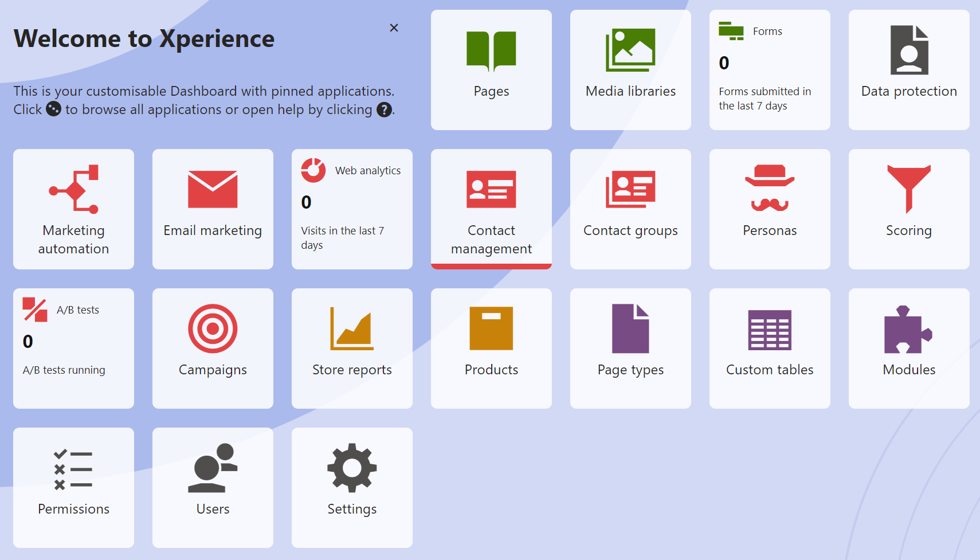Click the Forms widget icon
The height and width of the screenshot is (560, 980).
[731, 31]
